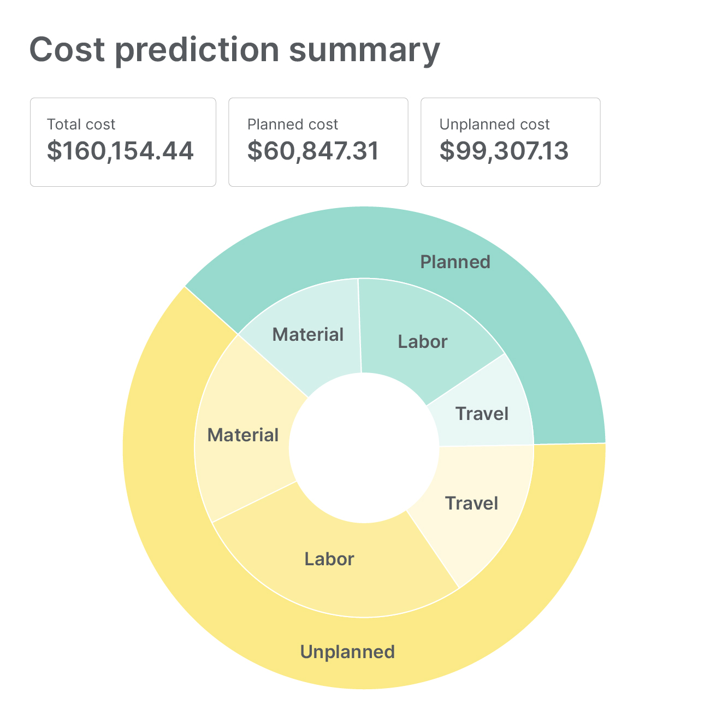Image resolution: width=728 pixels, height=728 pixels.
Task: Click the "Unplanned" text on the outer ring
Action: 347,652
